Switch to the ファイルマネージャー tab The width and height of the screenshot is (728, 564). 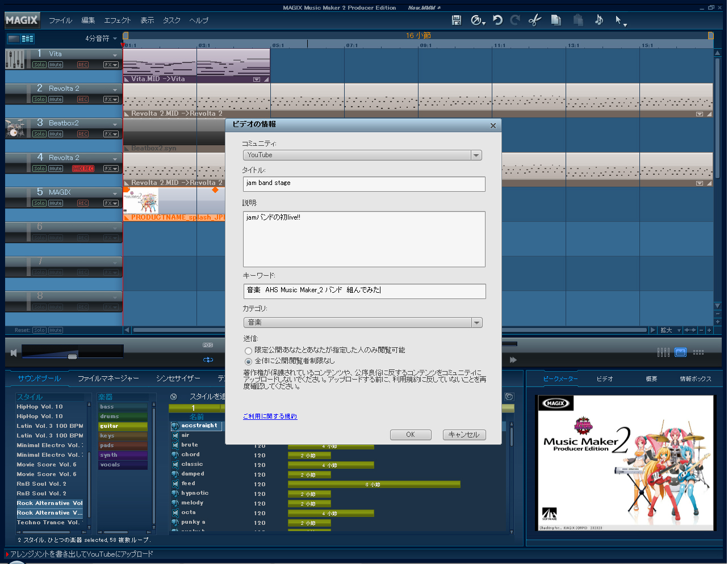[108, 378]
